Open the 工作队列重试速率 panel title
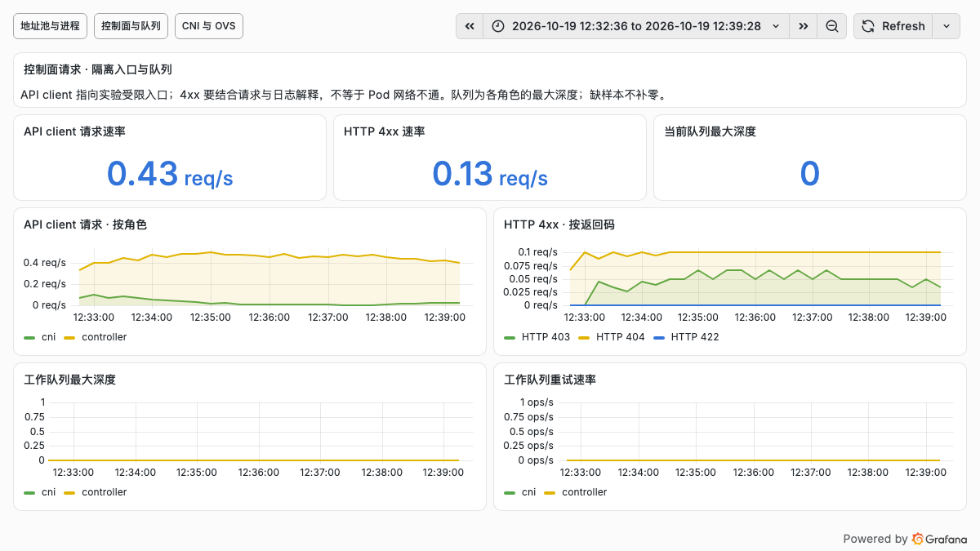This screenshot has width=980, height=551. click(x=550, y=380)
